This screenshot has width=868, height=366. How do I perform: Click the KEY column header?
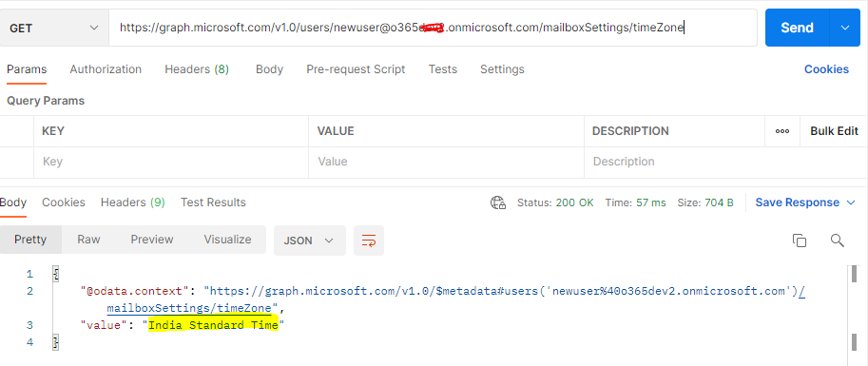[53, 131]
